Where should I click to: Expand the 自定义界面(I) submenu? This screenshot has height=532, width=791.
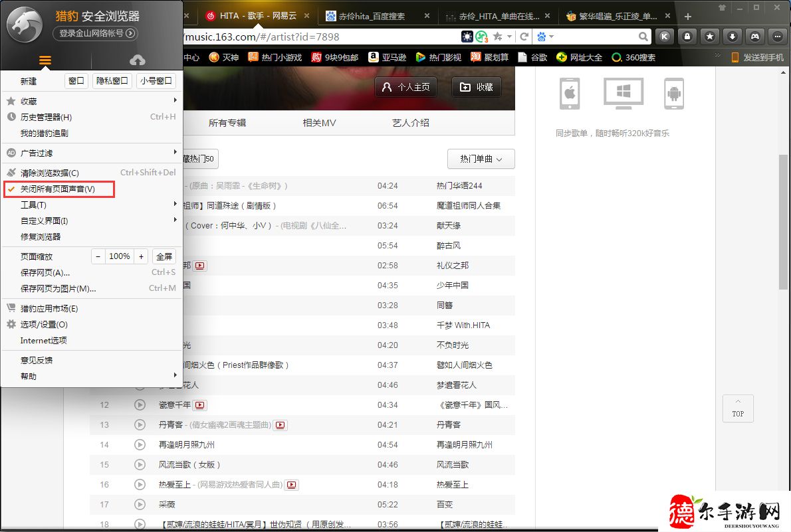coord(91,221)
